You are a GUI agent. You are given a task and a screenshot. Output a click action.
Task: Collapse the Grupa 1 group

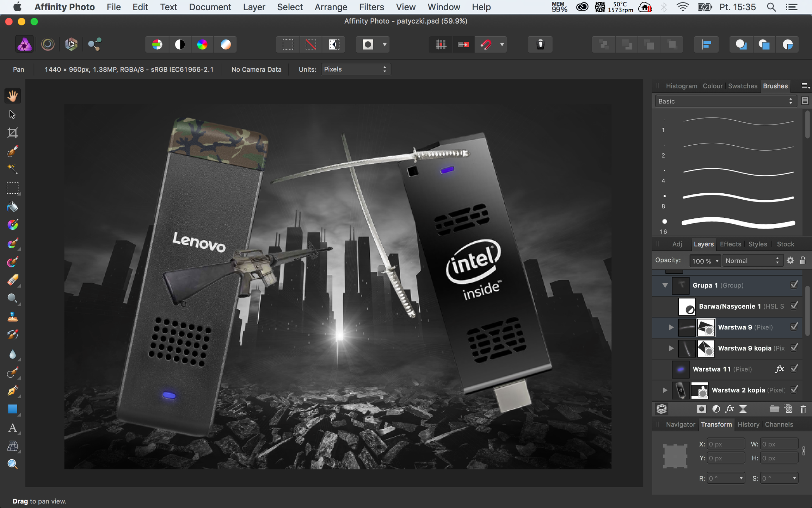(x=665, y=285)
